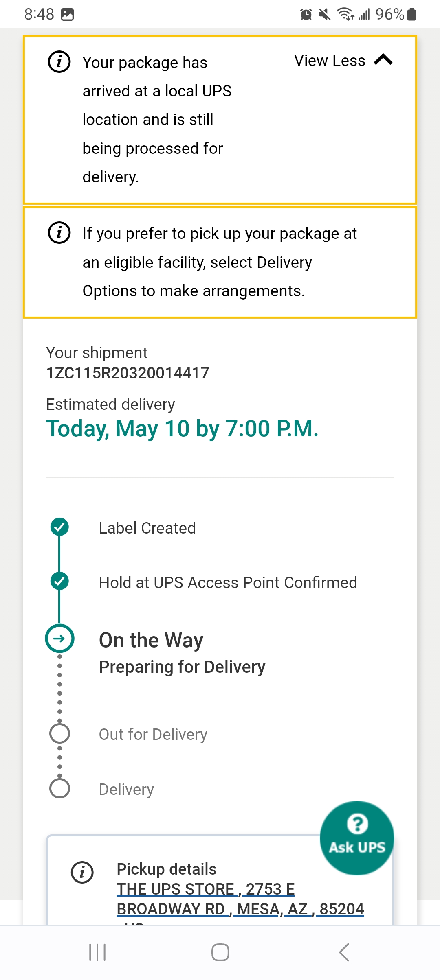Select tracking number 1ZC115R20320014417
This screenshot has width=440, height=980.
tap(128, 373)
